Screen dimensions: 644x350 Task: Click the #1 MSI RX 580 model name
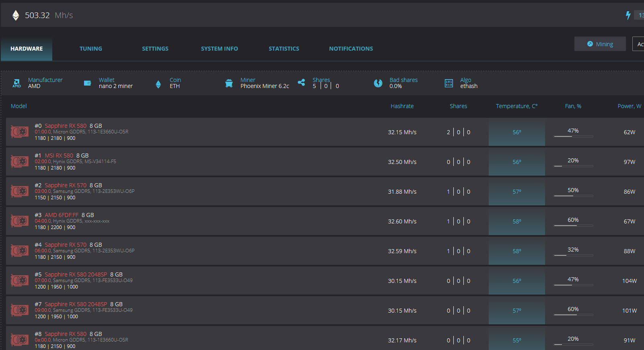(x=59, y=156)
